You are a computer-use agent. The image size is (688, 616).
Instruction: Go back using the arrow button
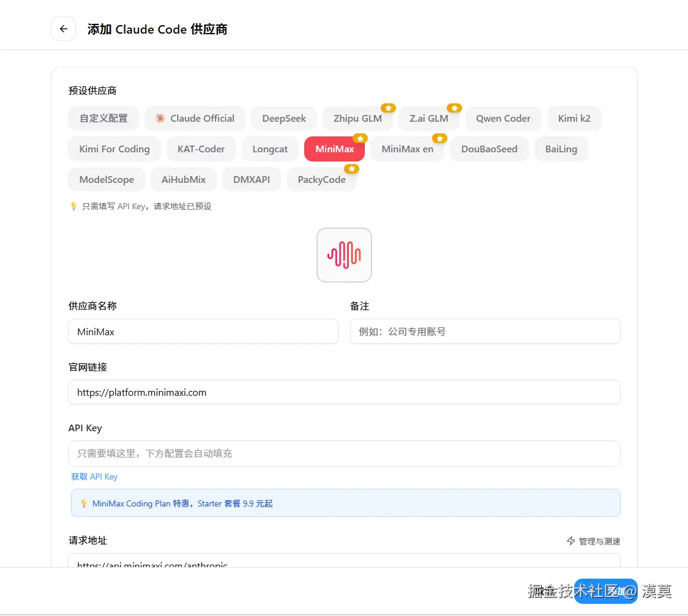coord(63,29)
